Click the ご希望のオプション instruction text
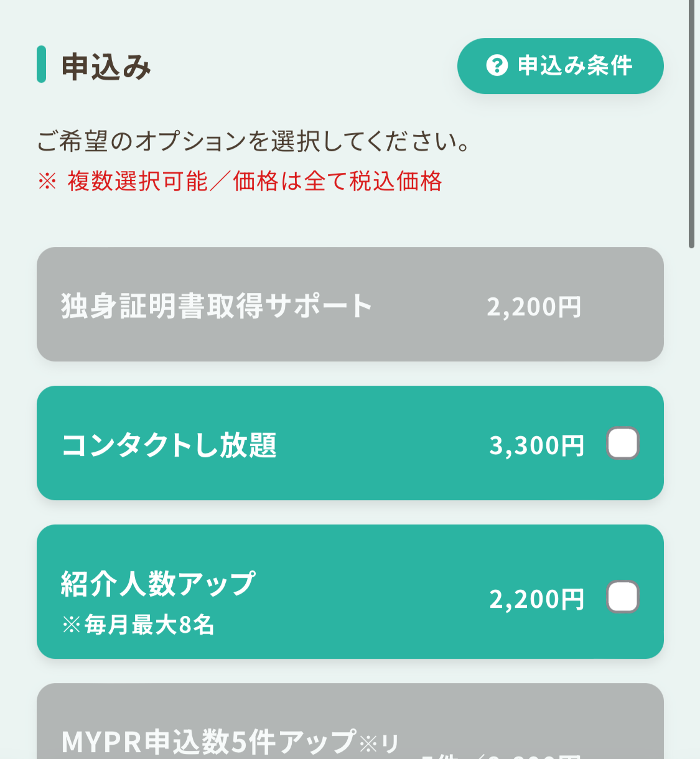 253,141
